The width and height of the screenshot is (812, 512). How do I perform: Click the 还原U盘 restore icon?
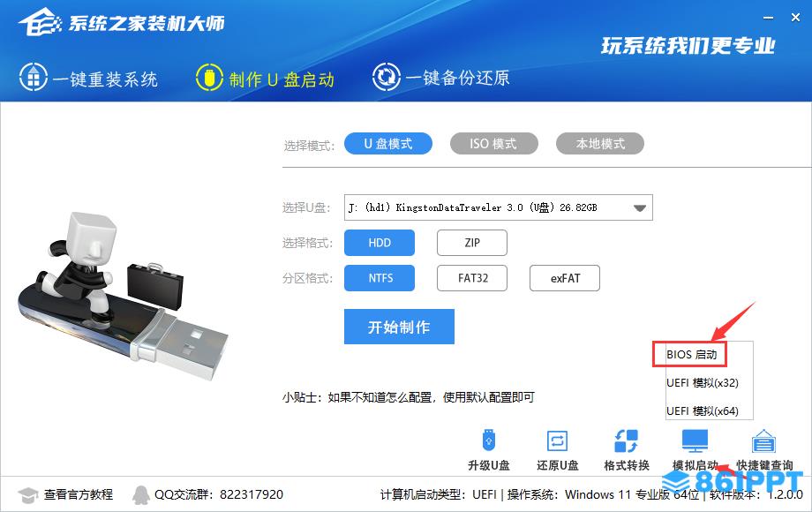557,441
